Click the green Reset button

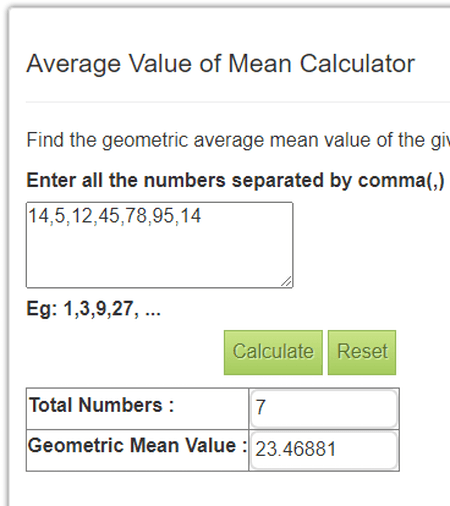362,352
